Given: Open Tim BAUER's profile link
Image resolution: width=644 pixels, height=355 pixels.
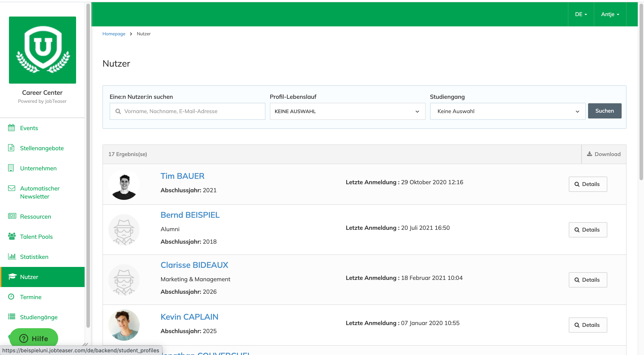Looking at the screenshot, I should (x=182, y=176).
